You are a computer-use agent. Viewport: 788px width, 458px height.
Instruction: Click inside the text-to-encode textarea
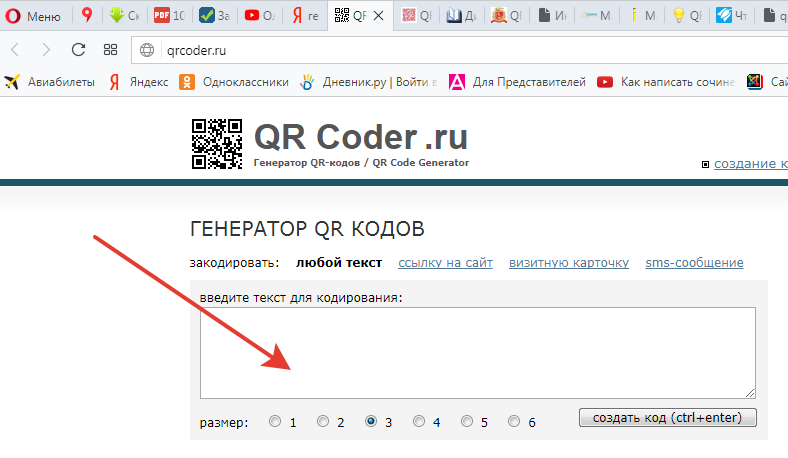click(x=477, y=353)
